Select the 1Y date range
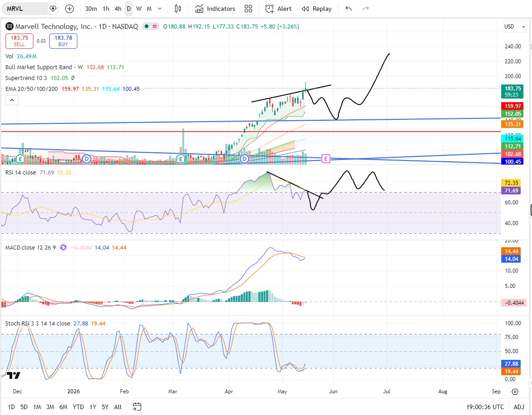This screenshot has height=415, width=532. [x=93, y=407]
